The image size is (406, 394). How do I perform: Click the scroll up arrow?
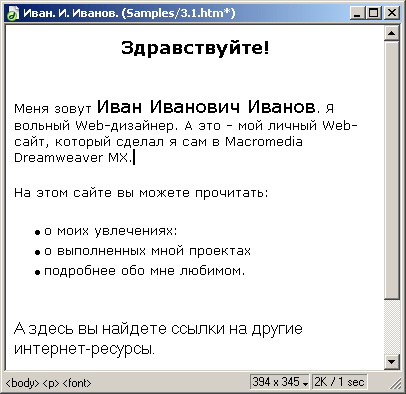click(x=392, y=33)
